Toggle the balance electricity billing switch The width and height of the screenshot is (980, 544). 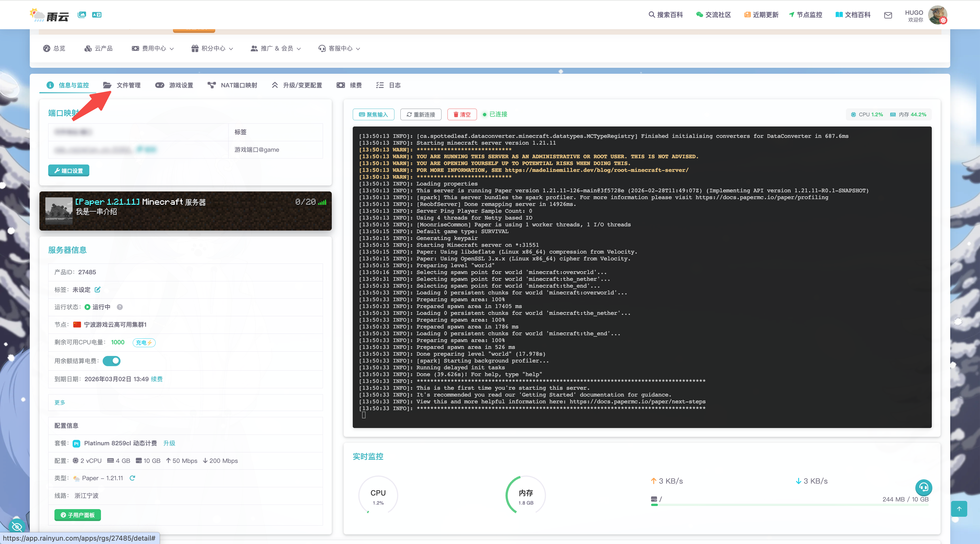(111, 361)
